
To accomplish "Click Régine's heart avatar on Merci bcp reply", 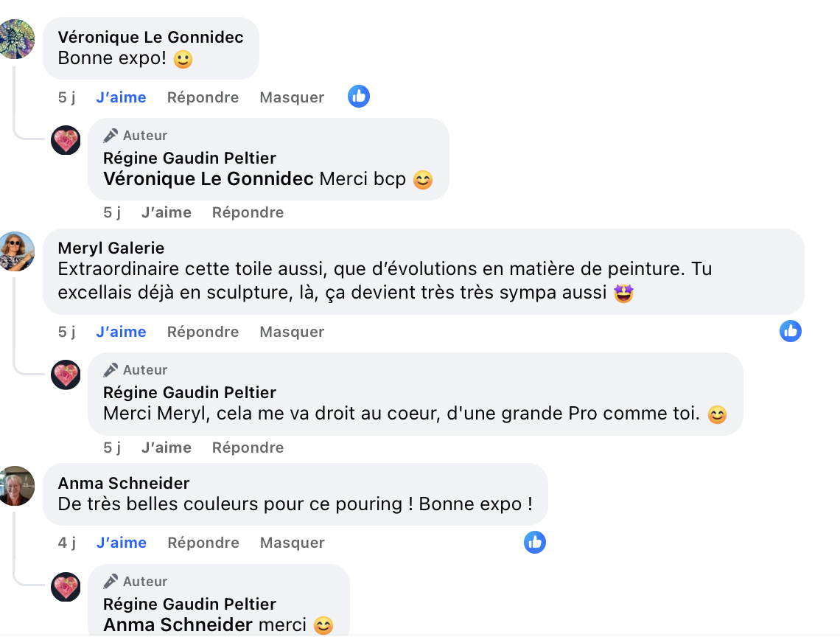I will [66, 140].
